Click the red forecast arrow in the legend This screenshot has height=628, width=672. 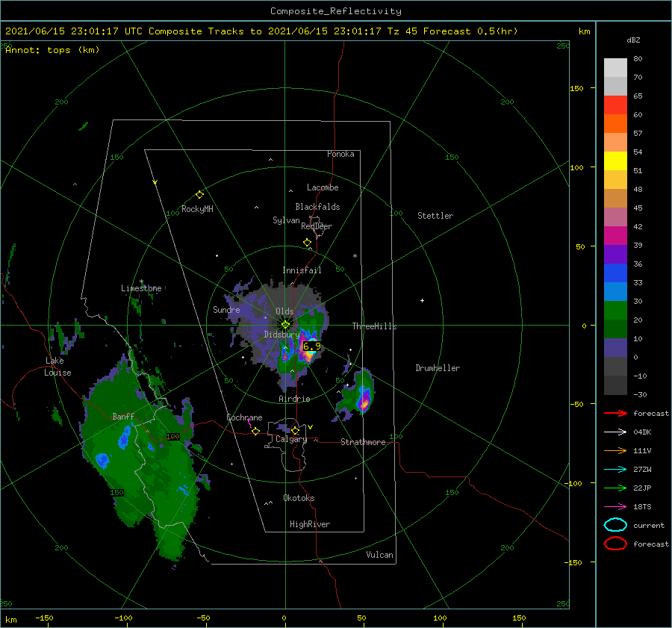(x=615, y=413)
